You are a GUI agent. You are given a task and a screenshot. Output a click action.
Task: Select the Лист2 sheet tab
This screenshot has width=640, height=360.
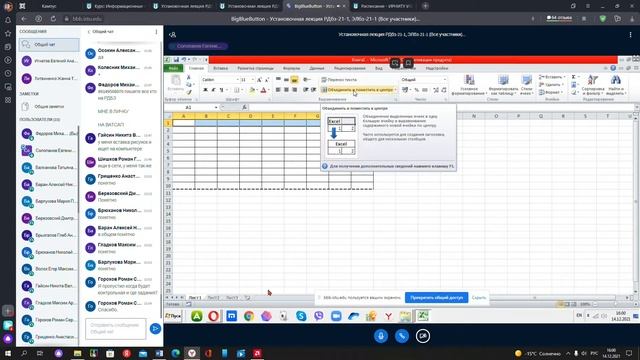(x=213, y=298)
